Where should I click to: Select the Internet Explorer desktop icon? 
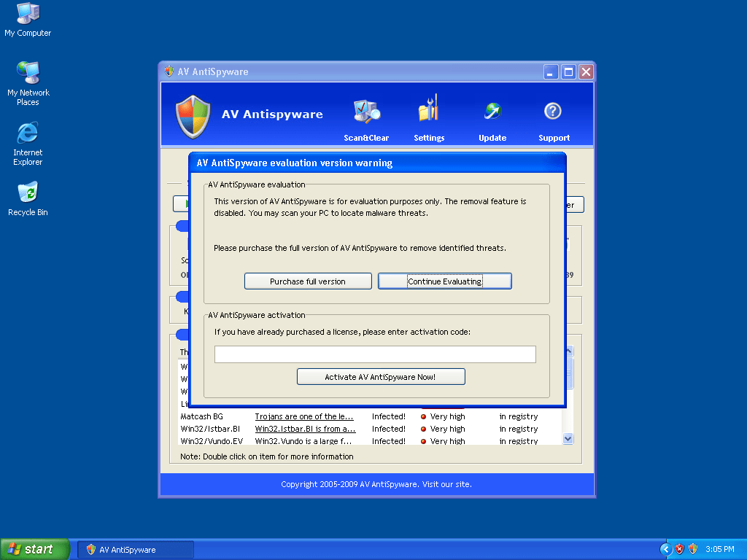28,133
